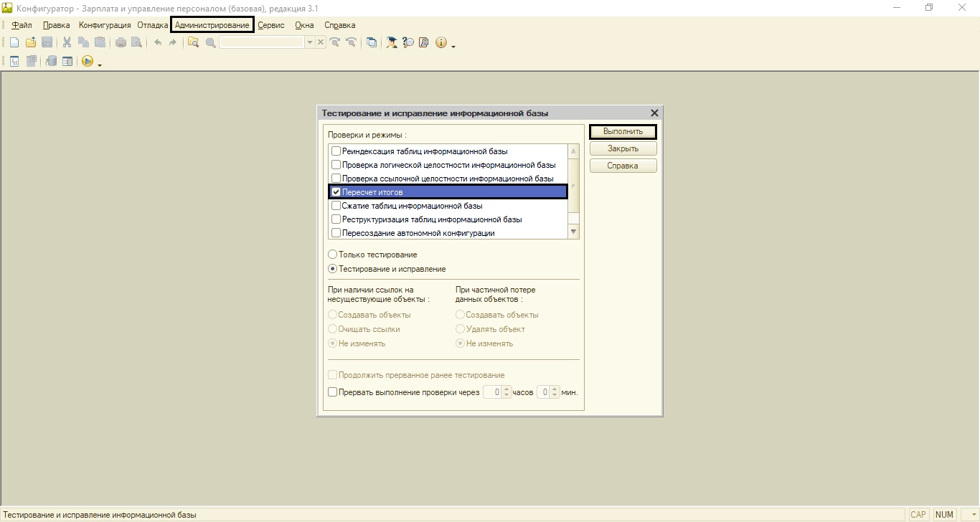The height and width of the screenshot is (522, 980).
Task: Click the windows list toolbar icon
Action: (372, 43)
